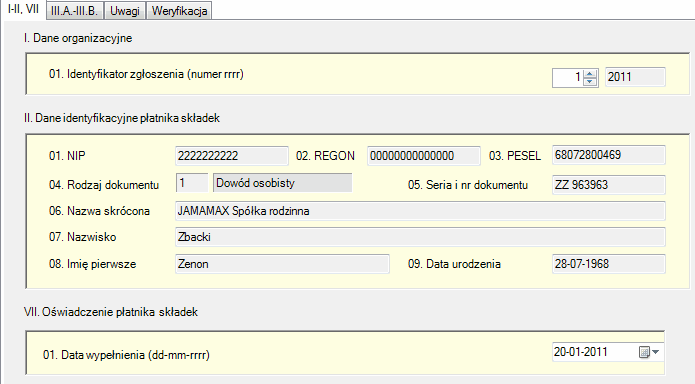Open the Uwagi tab

click(x=125, y=11)
